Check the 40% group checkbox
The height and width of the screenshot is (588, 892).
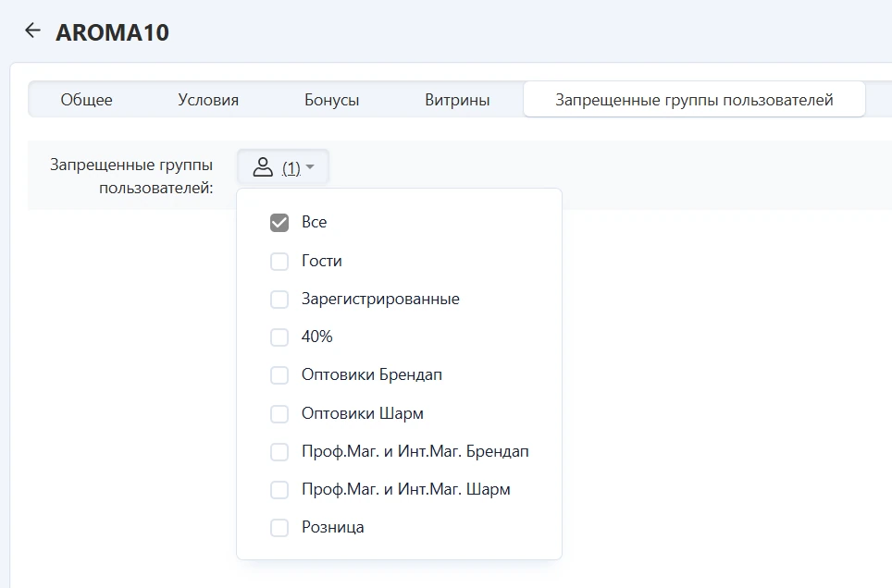(x=279, y=337)
